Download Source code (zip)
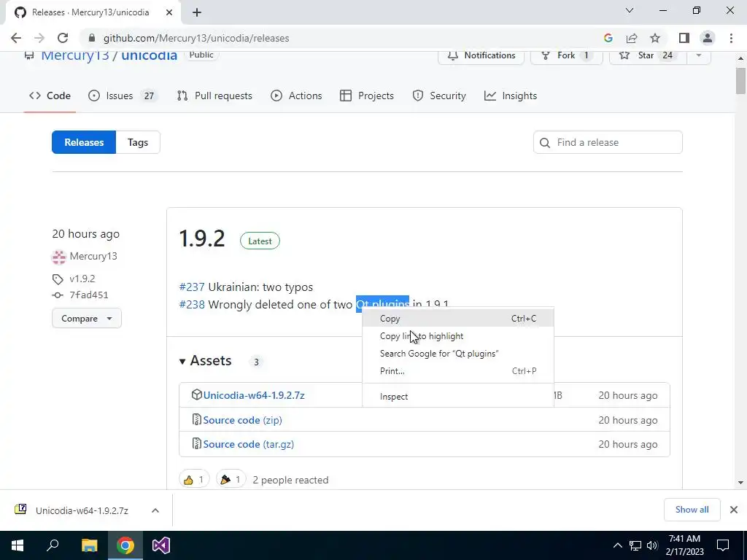 point(242,420)
